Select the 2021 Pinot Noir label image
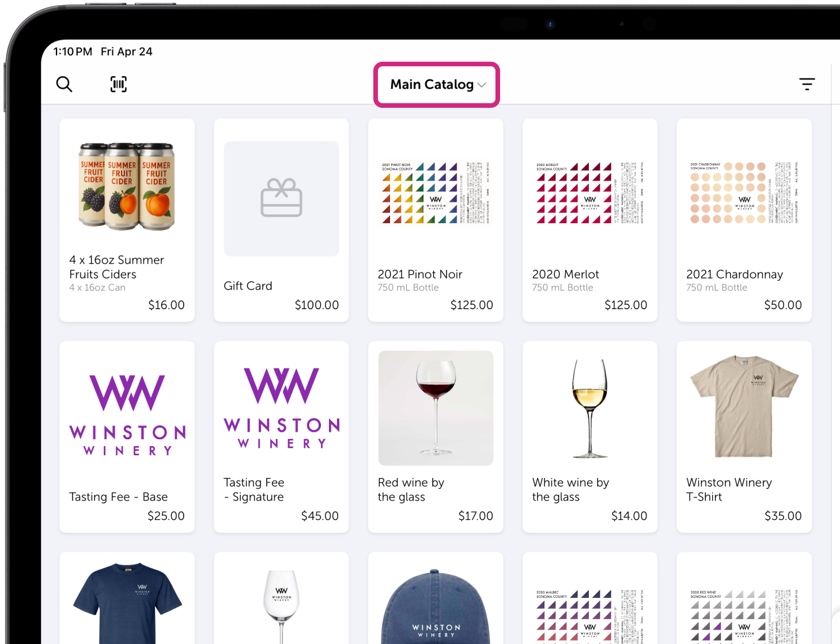Screen dimensions: 840x644 (x=436, y=193)
